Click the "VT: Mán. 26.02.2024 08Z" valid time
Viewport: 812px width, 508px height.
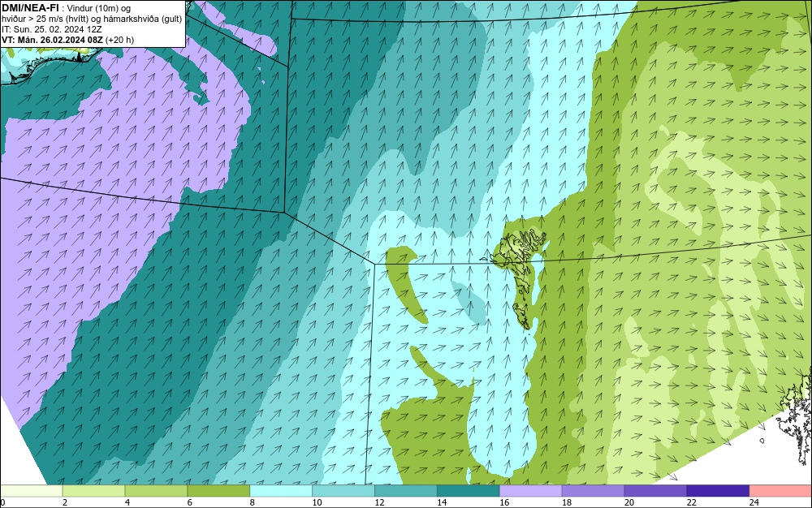coord(52,40)
